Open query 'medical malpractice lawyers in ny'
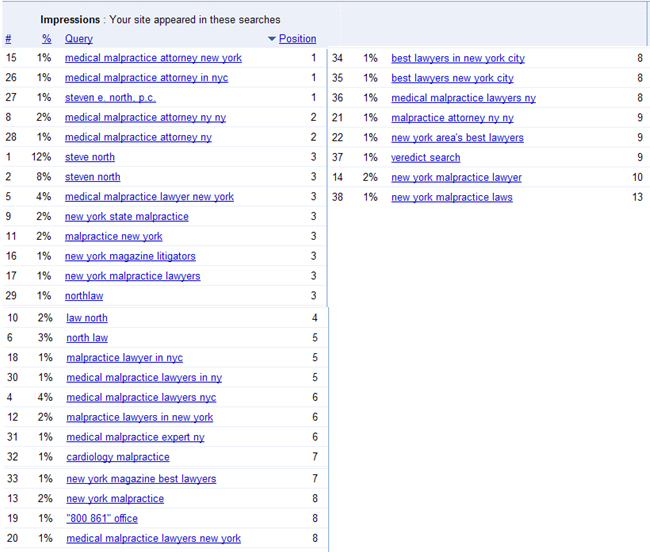The height and width of the screenshot is (552, 650). tap(144, 378)
